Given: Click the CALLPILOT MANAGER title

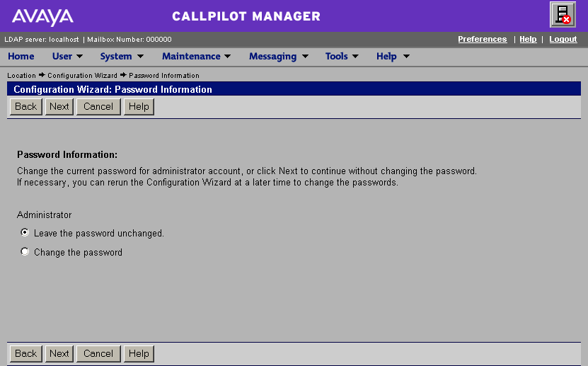Looking at the screenshot, I should 246,16.
